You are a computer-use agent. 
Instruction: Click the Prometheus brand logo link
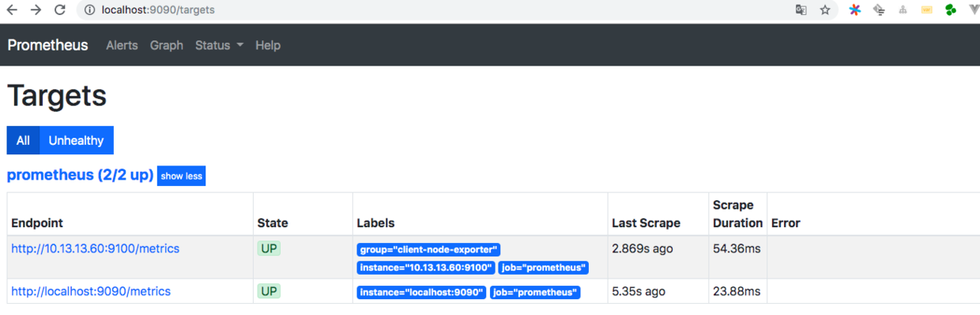pyautogui.click(x=48, y=45)
